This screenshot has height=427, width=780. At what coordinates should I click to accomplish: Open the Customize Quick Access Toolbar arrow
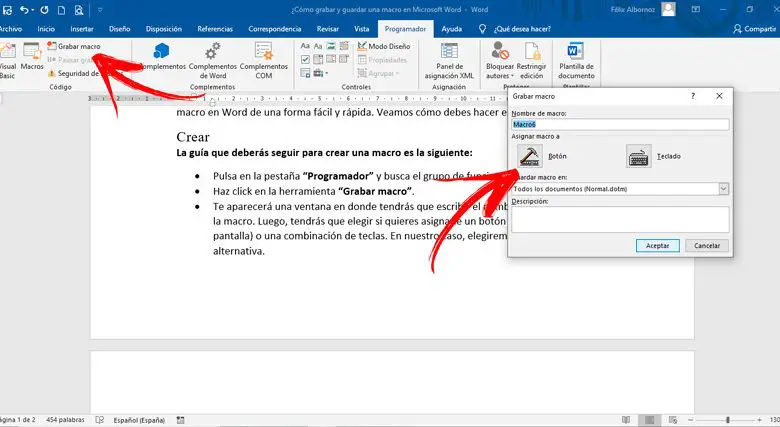[x=100, y=9]
